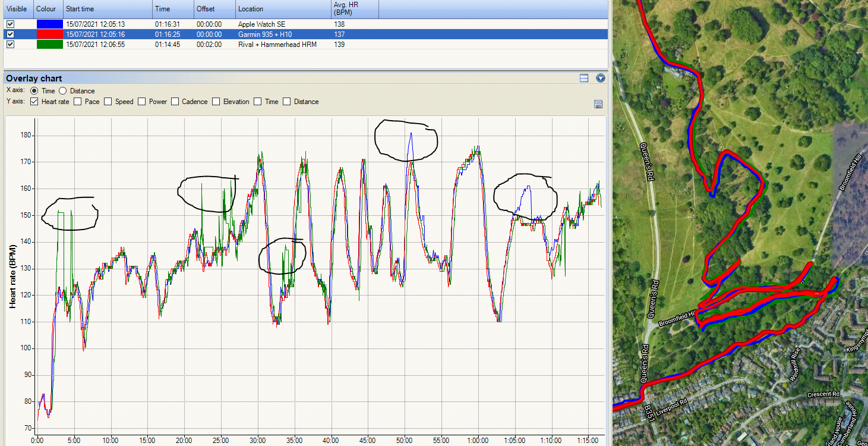Click the average heart rate value 137
868x446 pixels.
pos(340,34)
